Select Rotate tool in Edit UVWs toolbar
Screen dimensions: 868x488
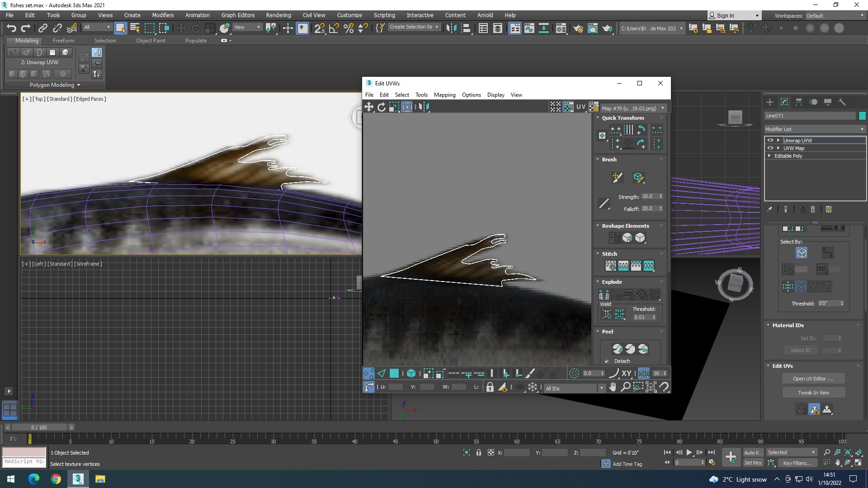tap(382, 107)
